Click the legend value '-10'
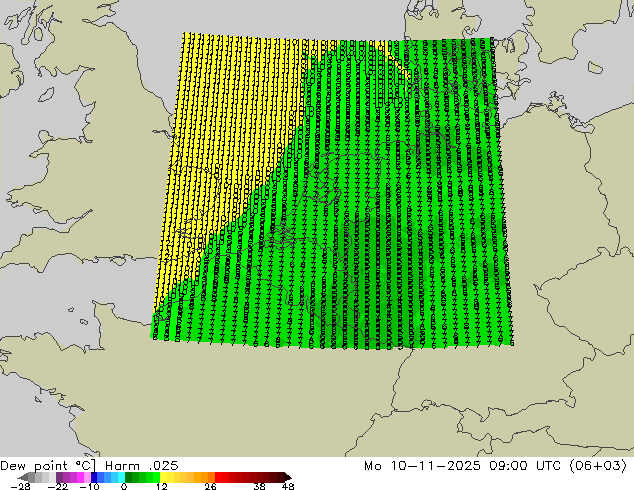This screenshot has height=490, width=634. coord(89,486)
